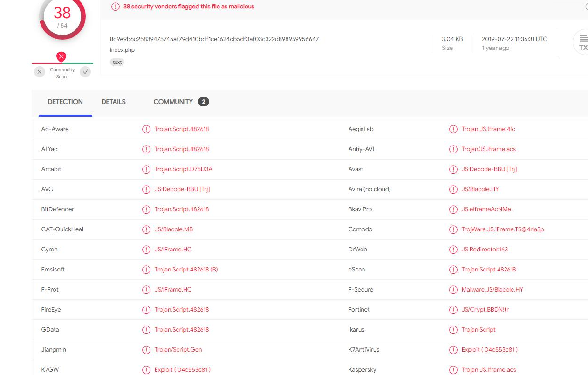Click the Trojan.JS.Iframe.4!c result
This screenshot has width=588, height=375.
pos(488,129)
